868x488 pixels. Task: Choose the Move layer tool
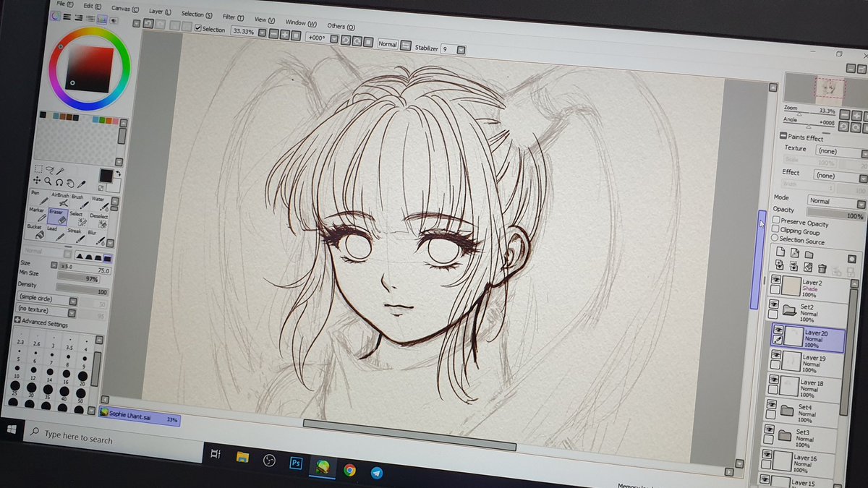click(38, 180)
